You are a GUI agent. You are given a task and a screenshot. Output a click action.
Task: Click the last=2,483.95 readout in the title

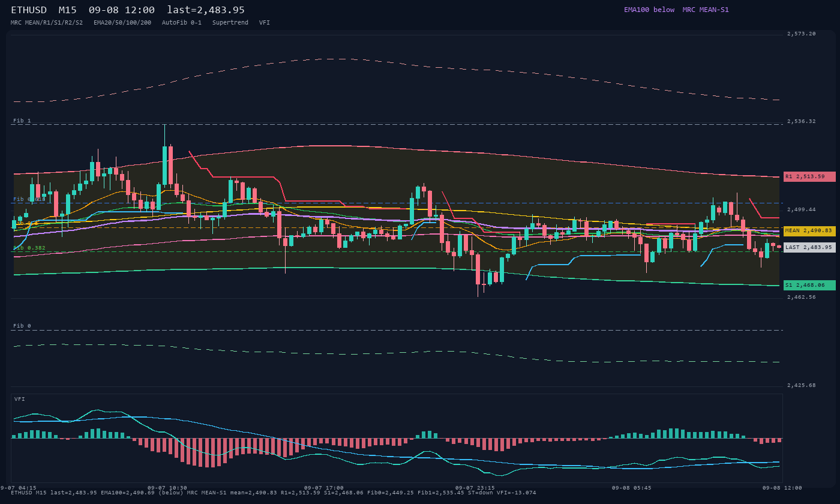(x=206, y=10)
